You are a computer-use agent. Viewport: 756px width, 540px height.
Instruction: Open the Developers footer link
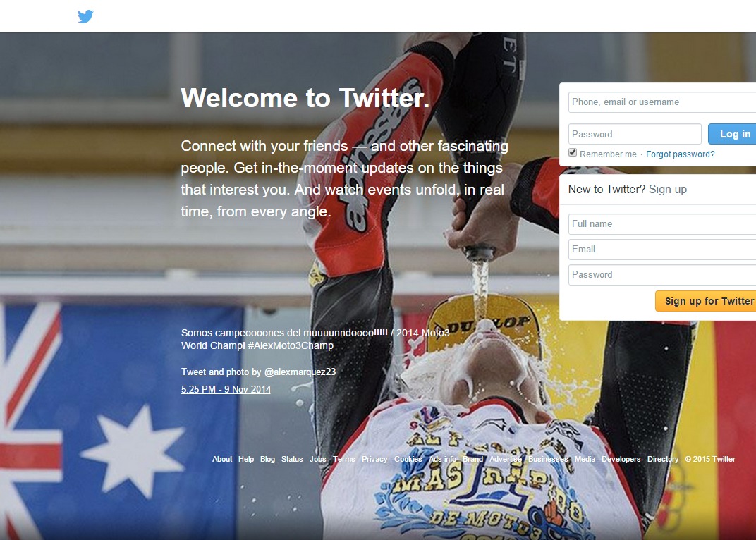point(621,459)
